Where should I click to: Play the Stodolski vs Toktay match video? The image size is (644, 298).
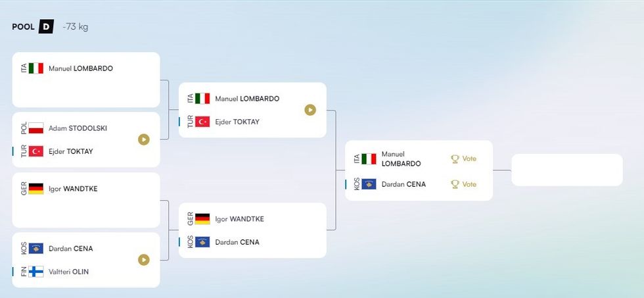coord(144,139)
